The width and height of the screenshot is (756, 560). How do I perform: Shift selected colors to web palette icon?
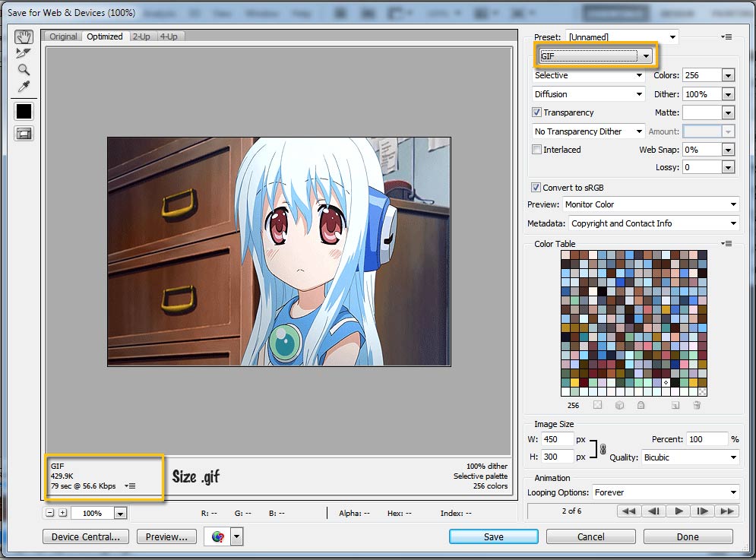pyautogui.click(x=619, y=405)
